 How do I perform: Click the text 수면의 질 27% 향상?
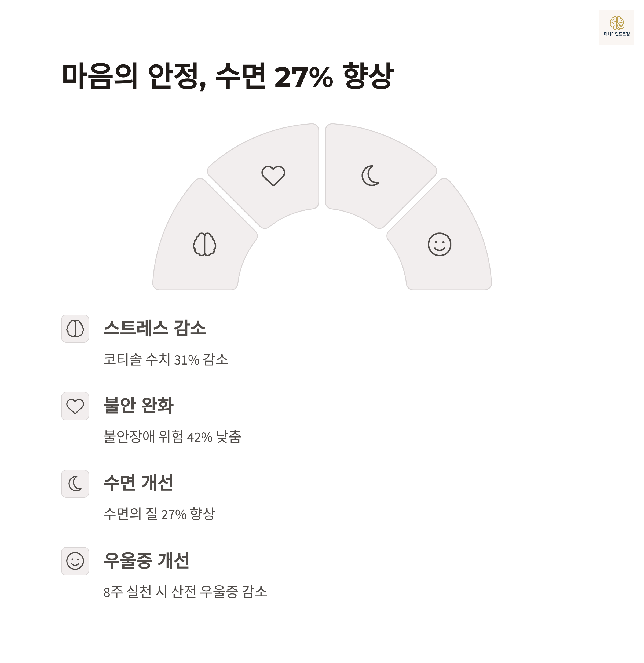coord(159,514)
